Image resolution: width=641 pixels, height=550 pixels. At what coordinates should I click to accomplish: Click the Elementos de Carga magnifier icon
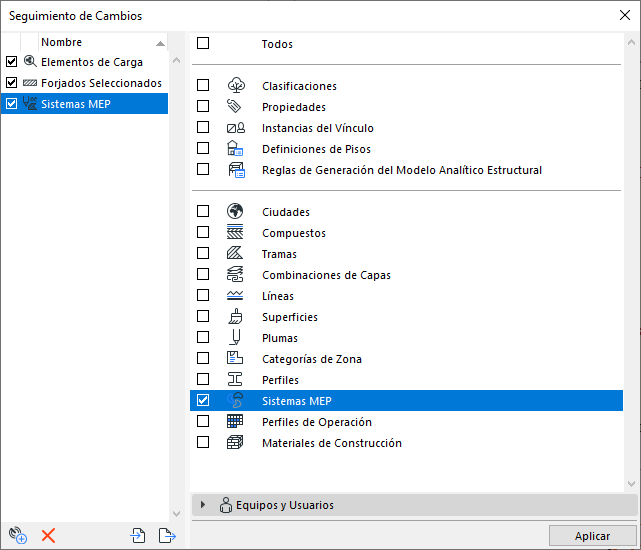[30, 61]
